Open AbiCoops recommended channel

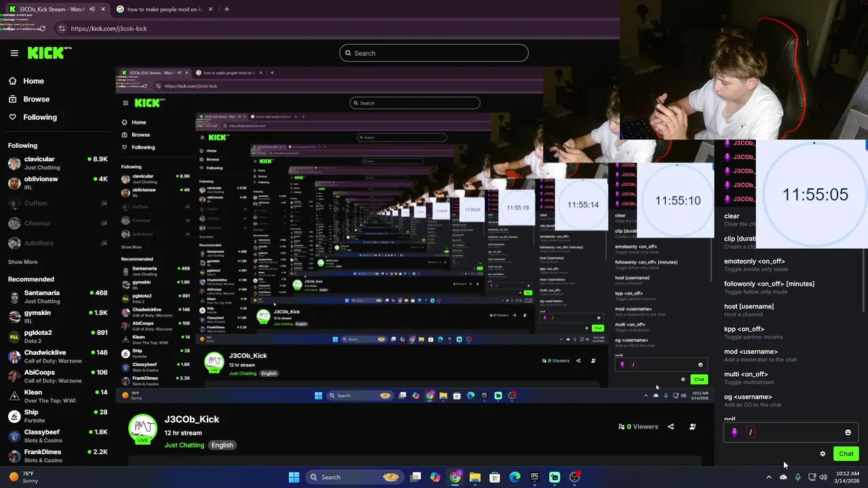[57, 376]
